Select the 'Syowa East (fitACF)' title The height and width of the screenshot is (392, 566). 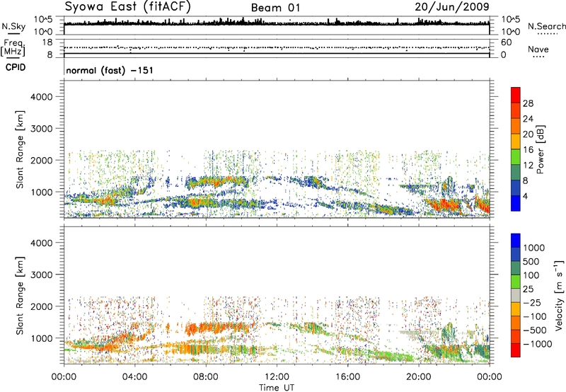[x=128, y=7]
